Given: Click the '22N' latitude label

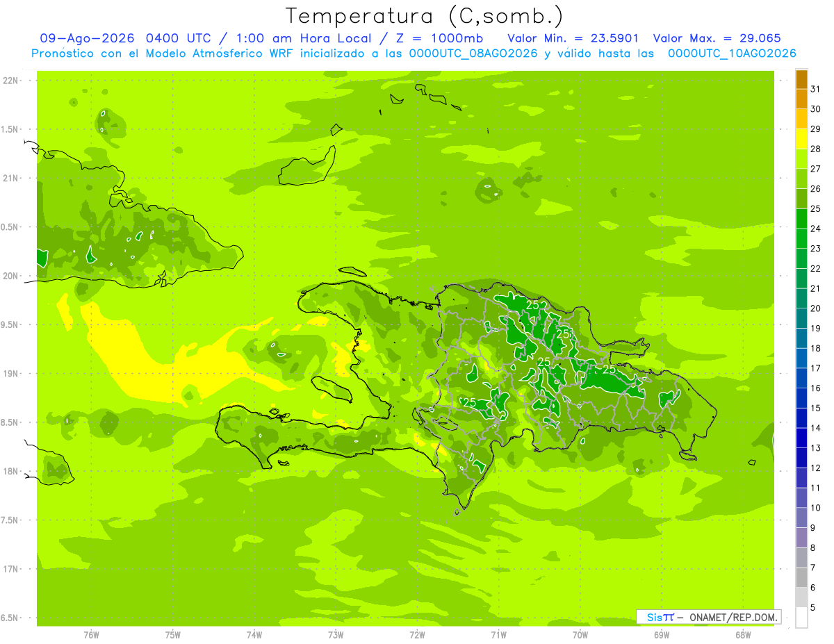Looking at the screenshot, I should click(12, 81).
